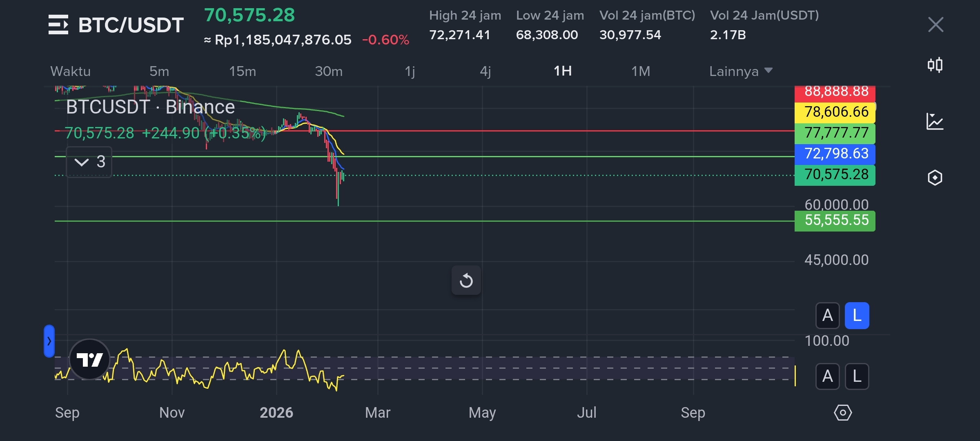Image resolution: width=980 pixels, height=441 pixels.
Task: Click the 55,555.55 green price label
Action: click(x=835, y=220)
